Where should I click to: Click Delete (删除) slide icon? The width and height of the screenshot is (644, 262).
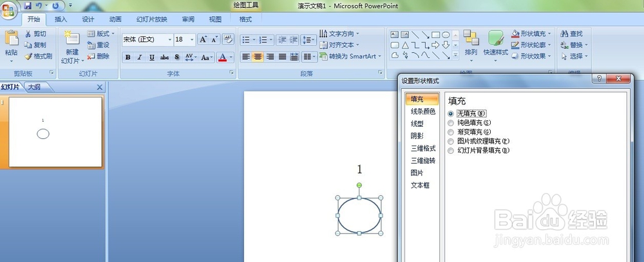tap(91, 56)
